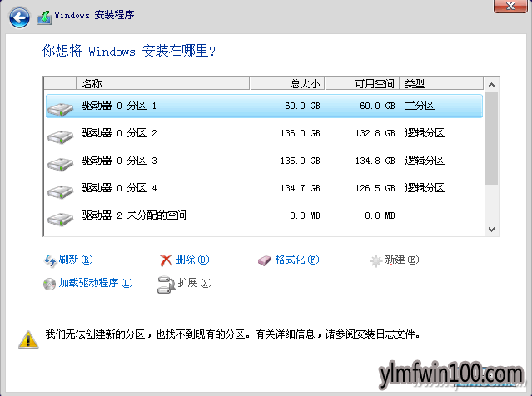Click drive icon for 驱动器 0 分区 3
The height and width of the screenshot is (396, 532).
(x=61, y=164)
